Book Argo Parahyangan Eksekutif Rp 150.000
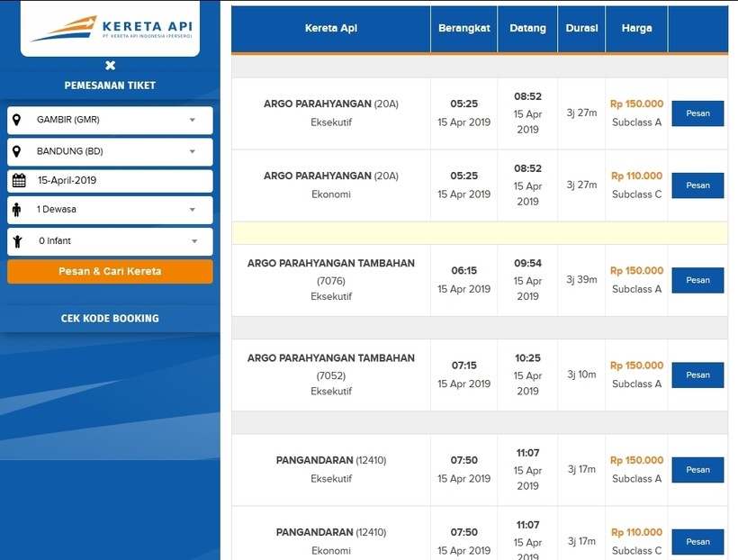 (x=697, y=113)
